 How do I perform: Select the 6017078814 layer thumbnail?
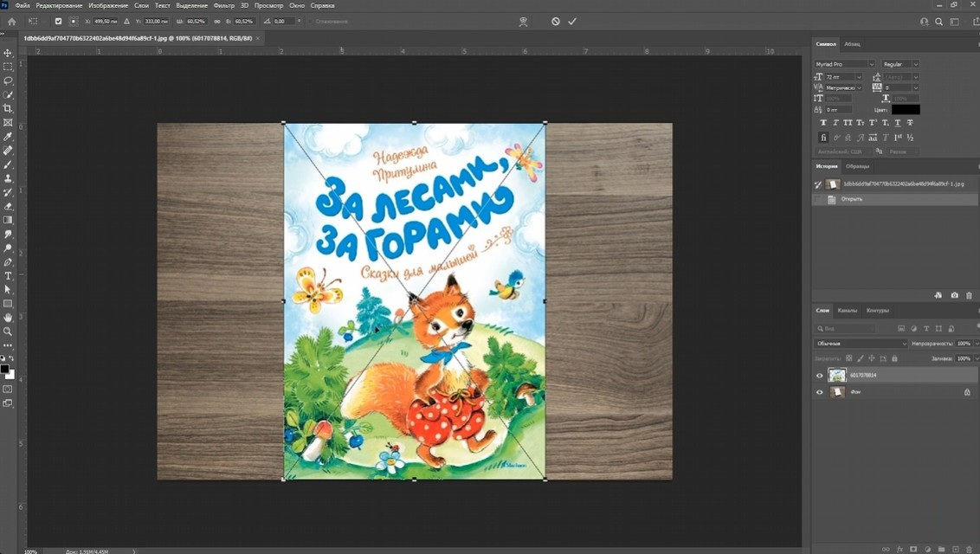tap(836, 375)
